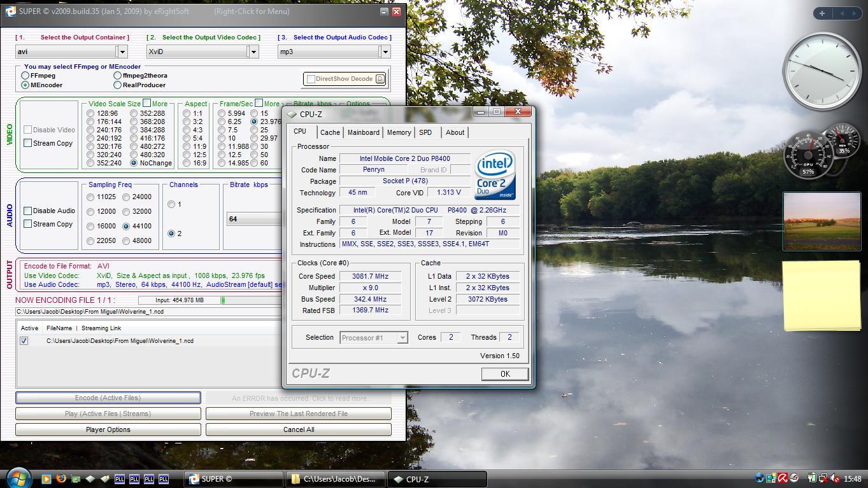Click the CPU meter gadget
The width and height of the screenshot is (868, 488).
(x=809, y=156)
